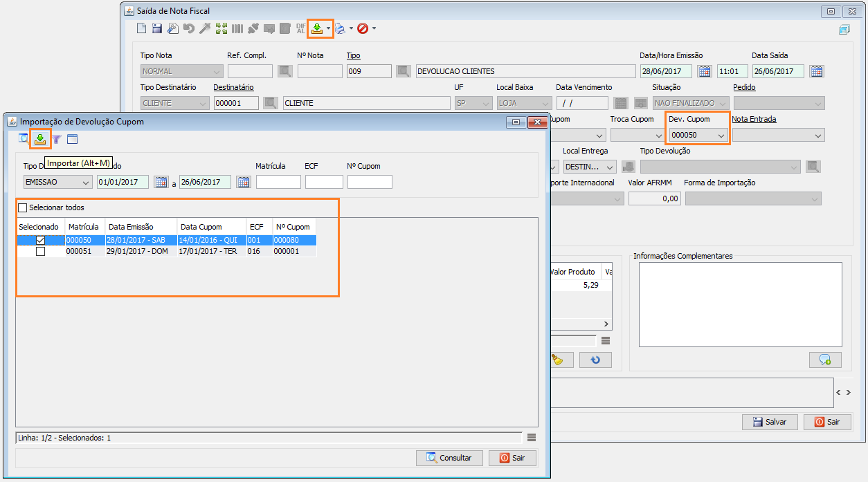Open the EMISSAO date type dropdown
868x482 pixels.
[x=57, y=182]
